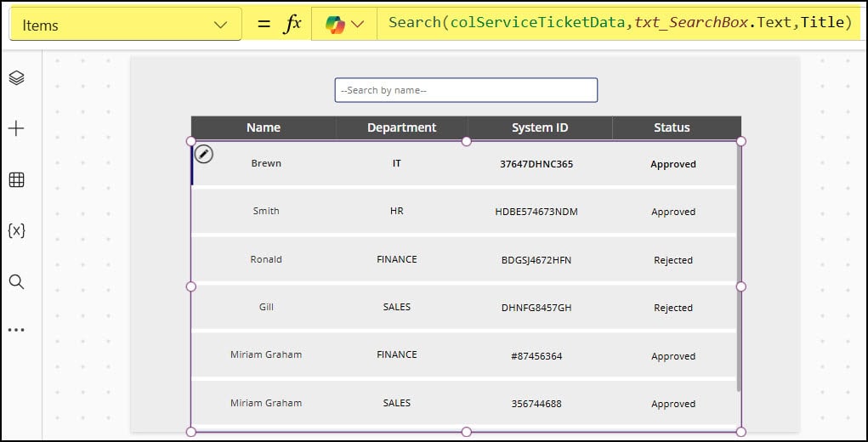Click the name Smith
Screen dimensions: 868x442
pos(266,211)
